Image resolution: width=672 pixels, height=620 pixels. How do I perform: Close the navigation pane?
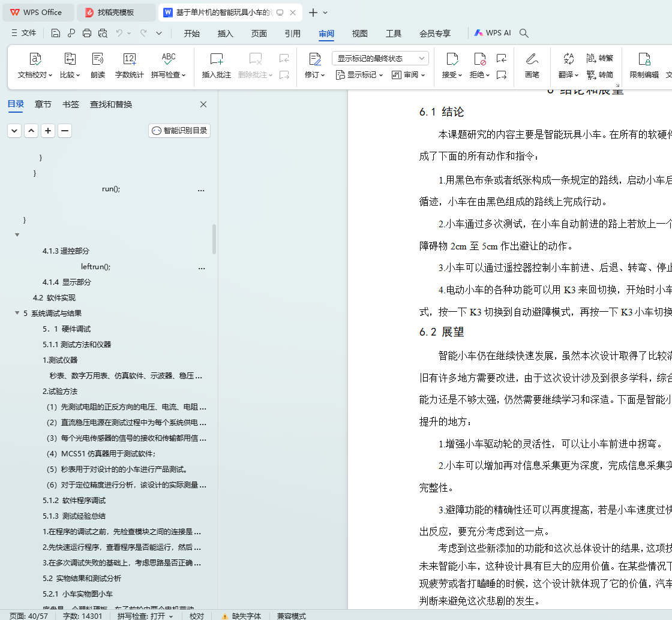(x=203, y=104)
